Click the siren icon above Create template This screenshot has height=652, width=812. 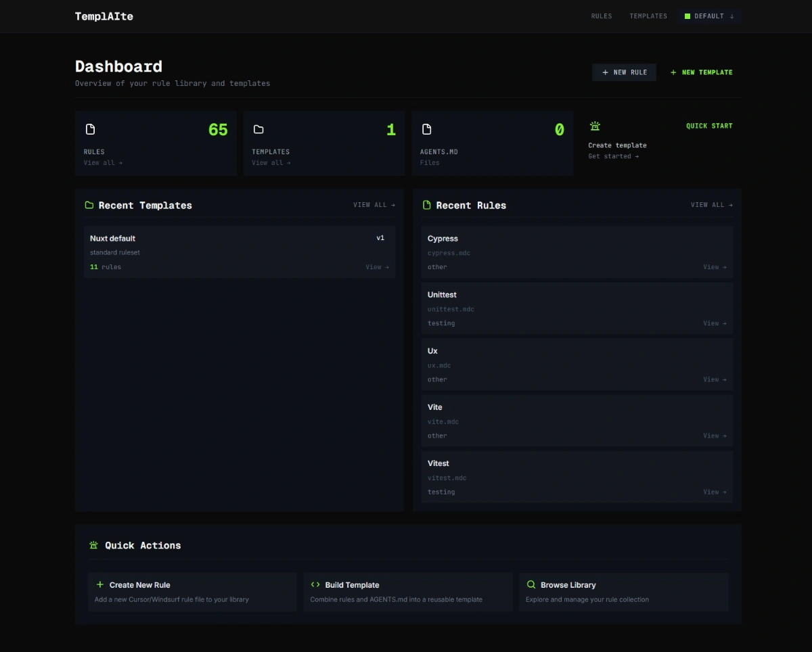click(595, 126)
